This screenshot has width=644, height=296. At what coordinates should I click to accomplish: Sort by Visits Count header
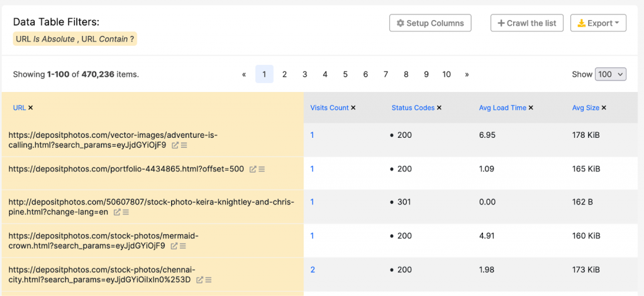330,108
